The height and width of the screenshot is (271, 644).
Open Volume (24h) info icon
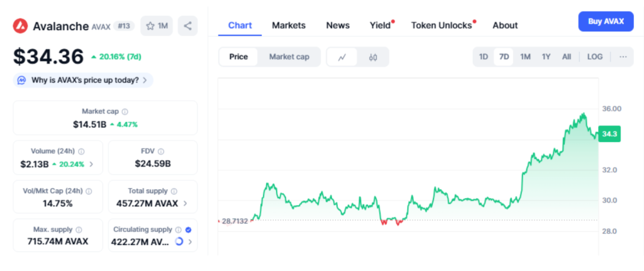[x=81, y=151]
